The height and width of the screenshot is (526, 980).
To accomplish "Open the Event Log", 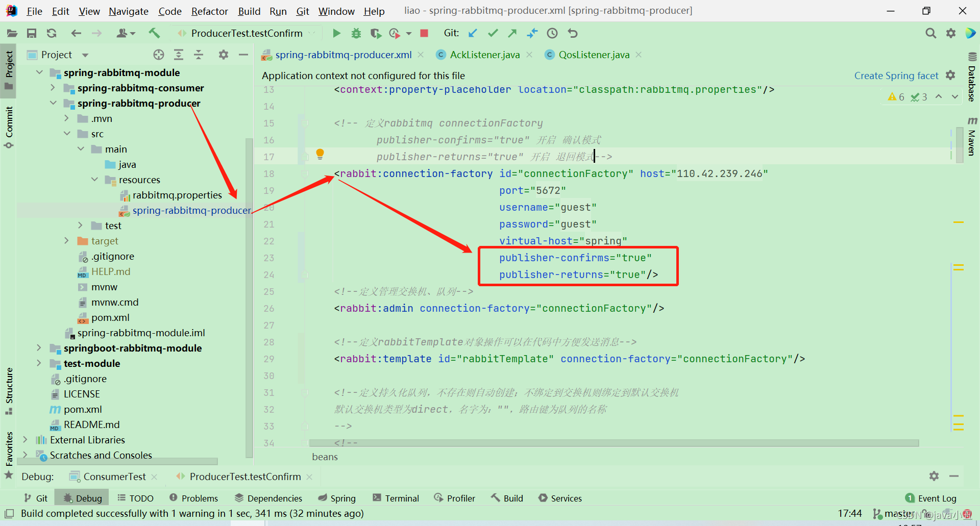I will tap(931, 498).
